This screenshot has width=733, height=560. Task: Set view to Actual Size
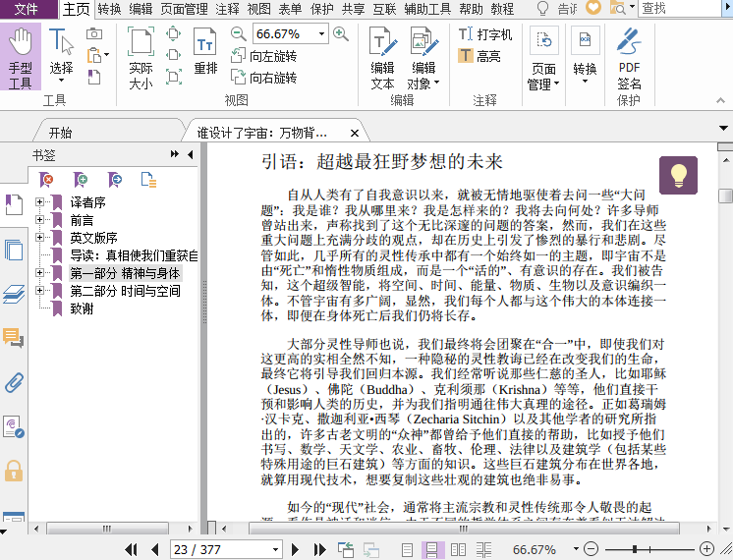coord(141,58)
